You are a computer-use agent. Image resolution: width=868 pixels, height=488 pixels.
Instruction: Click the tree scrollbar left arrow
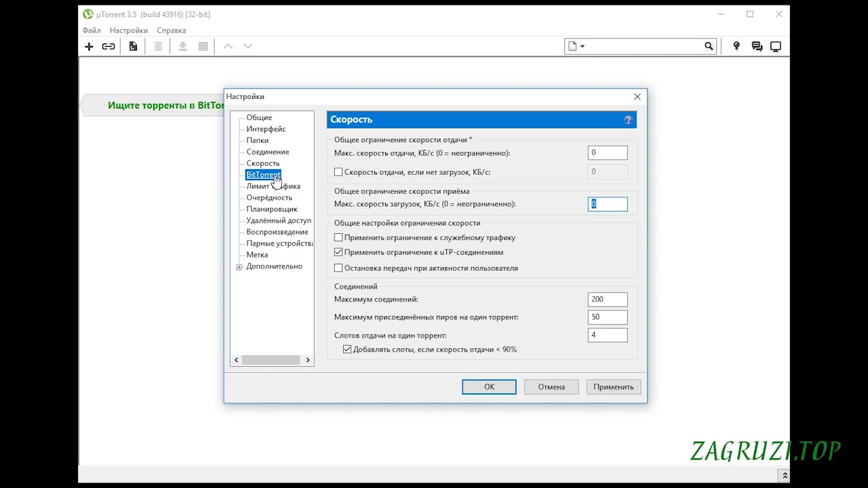237,360
